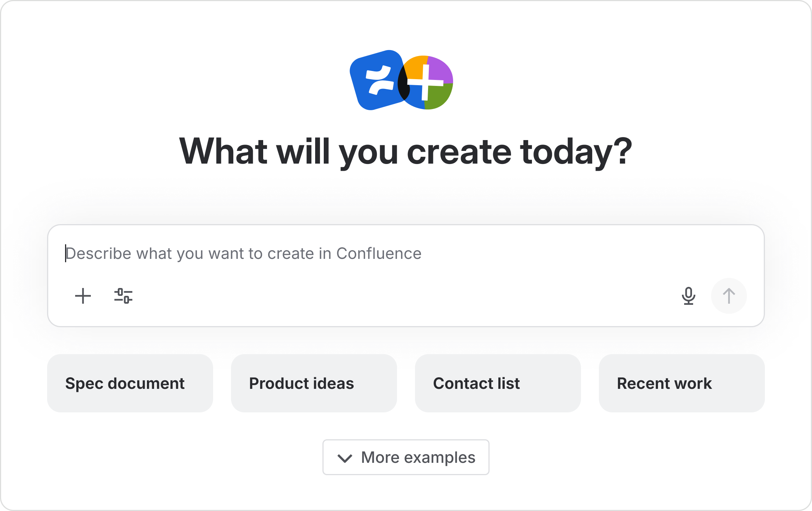The image size is (812, 511).
Task: Click the plus icon to attach content
Action: 83,296
